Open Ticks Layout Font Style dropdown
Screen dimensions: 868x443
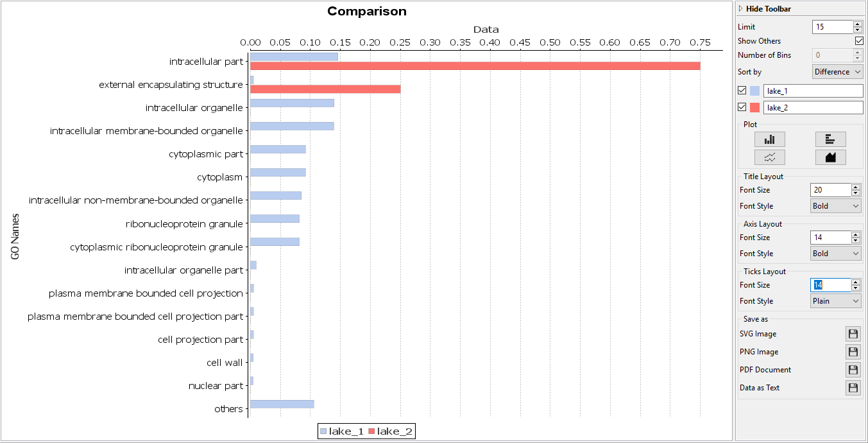[835, 301]
